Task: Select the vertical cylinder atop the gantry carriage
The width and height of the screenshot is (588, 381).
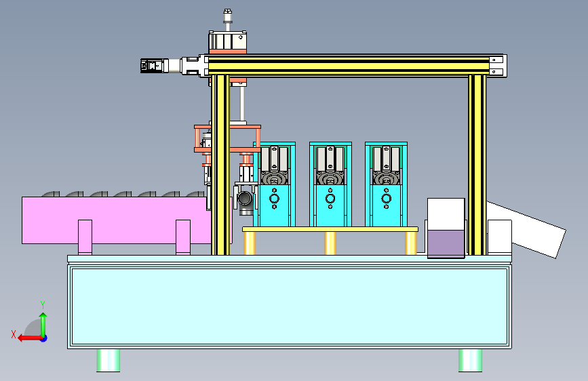Action: pos(228,41)
